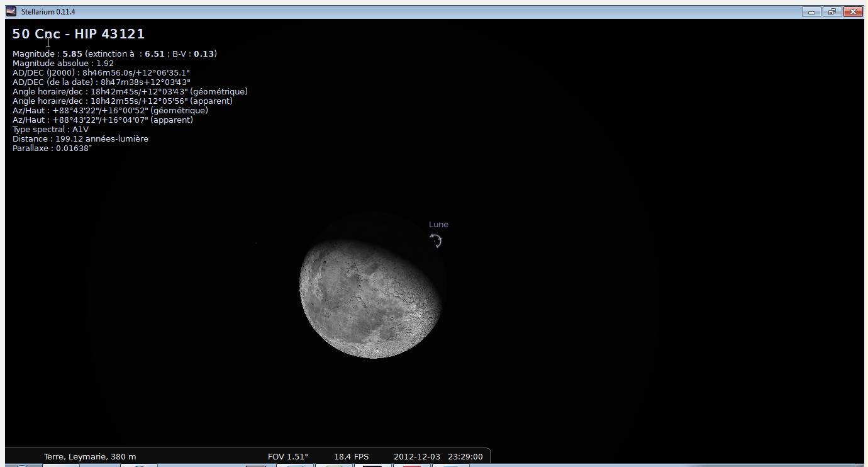Viewport: 868px width, 467px height.
Task: Click the 18.4 FPS readout
Action: pos(351,457)
